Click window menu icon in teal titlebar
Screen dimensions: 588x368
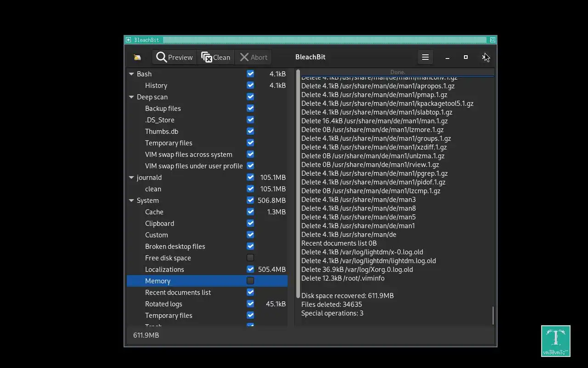pos(129,40)
